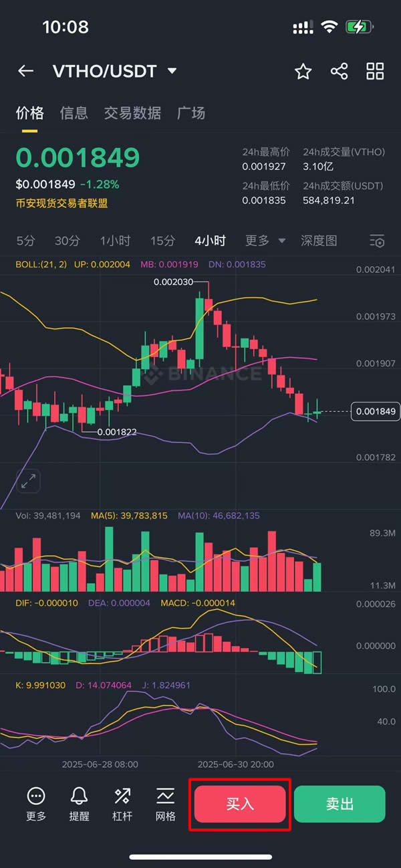Select the 1小时 timeframe
Image resolution: width=401 pixels, height=868 pixels.
tap(115, 241)
